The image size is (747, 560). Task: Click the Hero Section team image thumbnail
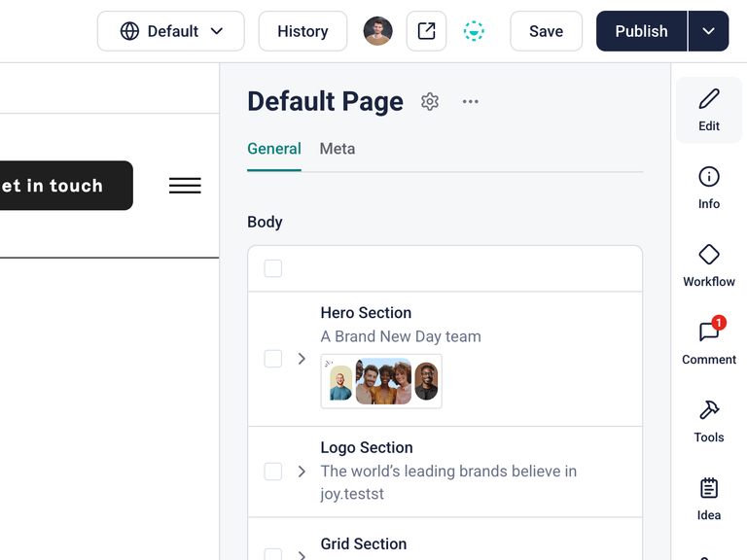(381, 381)
